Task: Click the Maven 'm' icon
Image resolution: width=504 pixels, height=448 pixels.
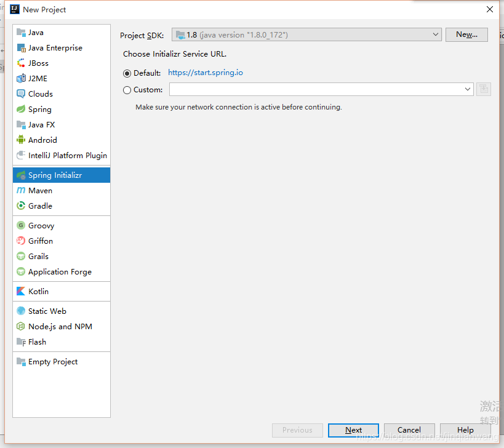Action: tap(21, 190)
